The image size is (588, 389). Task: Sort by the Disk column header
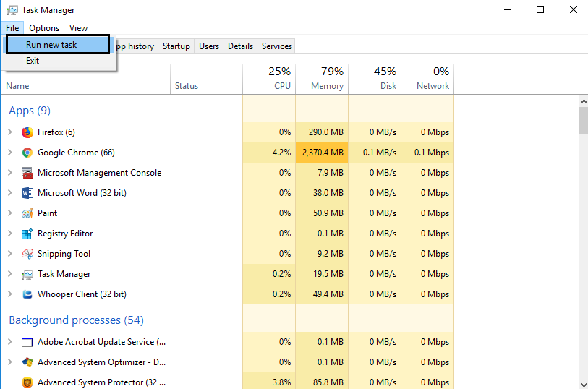tap(375, 80)
